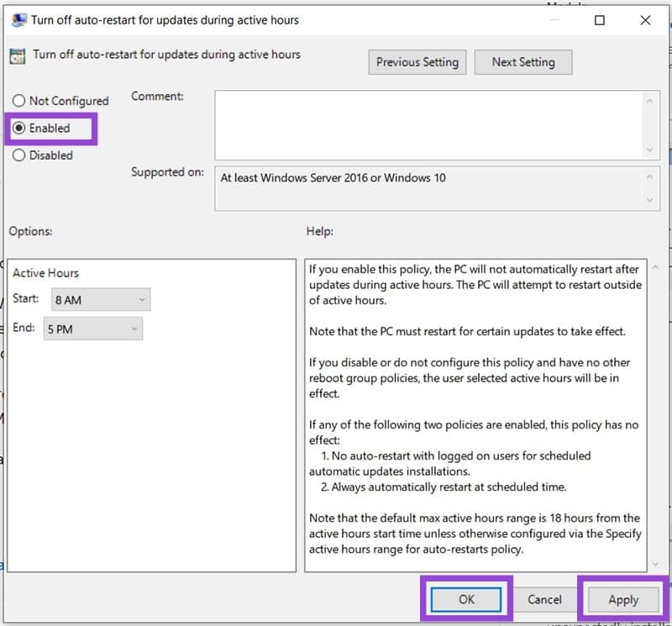
Task: Select the Disabled radio button
Action: [18, 155]
